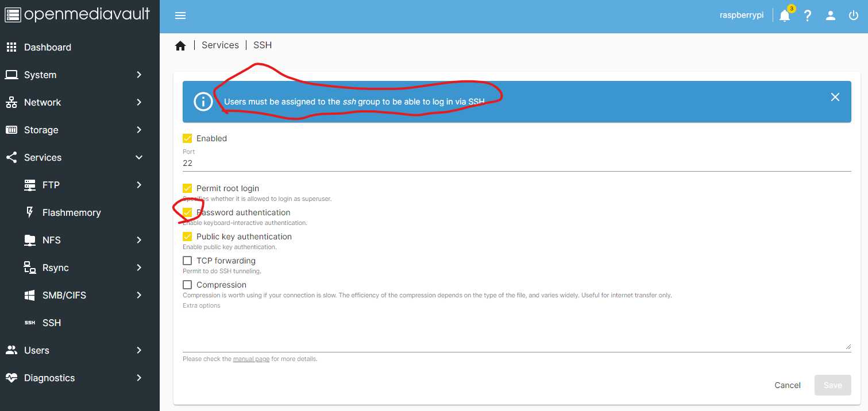Open the manual page link
Screen dimensions: 868x411
(x=251, y=359)
